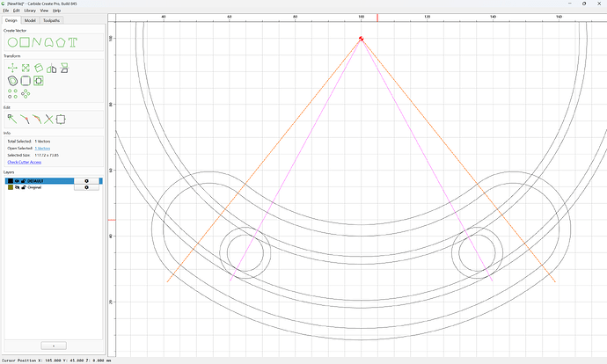Activate the bounding box edit tool

pos(61,120)
